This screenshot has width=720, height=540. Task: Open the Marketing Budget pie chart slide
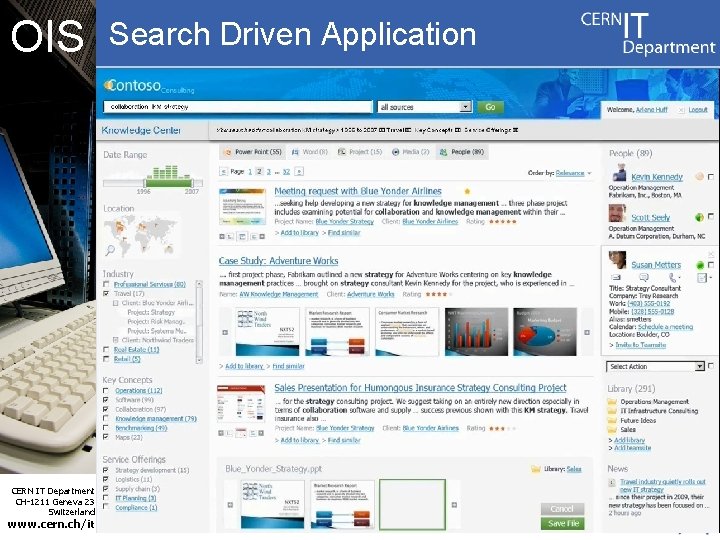[545, 332]
